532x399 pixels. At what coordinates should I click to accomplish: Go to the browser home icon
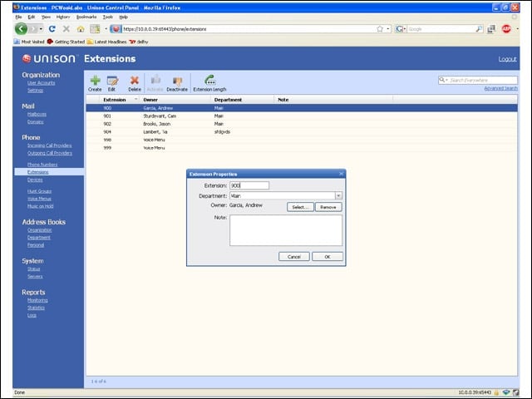[81, 29]
